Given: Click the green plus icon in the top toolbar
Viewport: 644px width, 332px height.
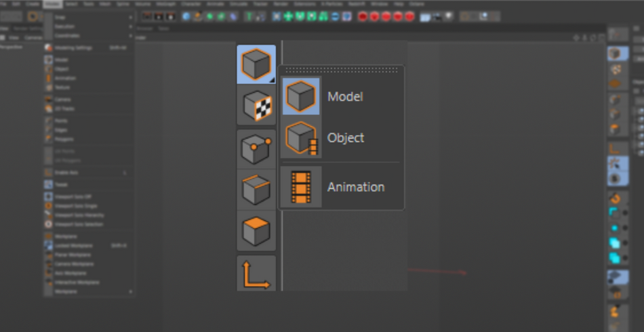Looking at the screenshot, I should (x=288, y=16).
